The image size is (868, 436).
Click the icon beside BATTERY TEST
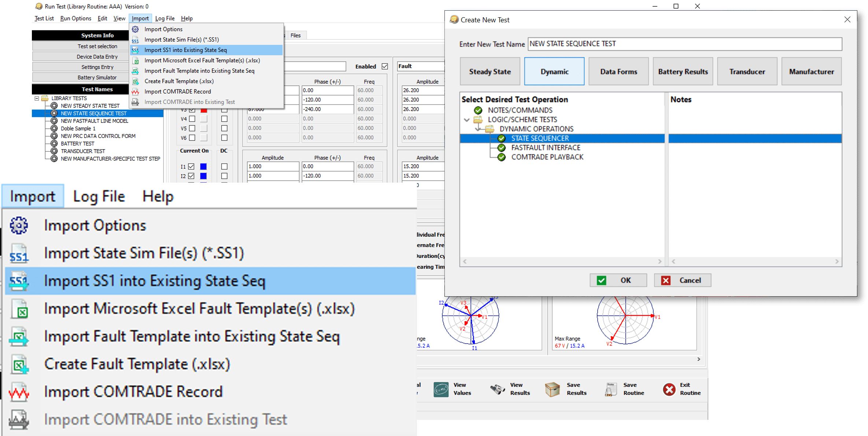coord(54,143)
